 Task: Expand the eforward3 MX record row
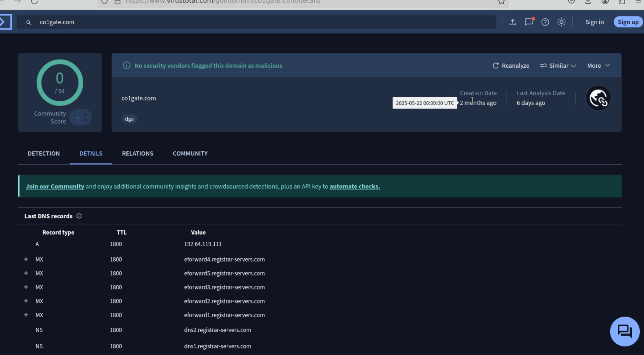(x=26, y=287)
